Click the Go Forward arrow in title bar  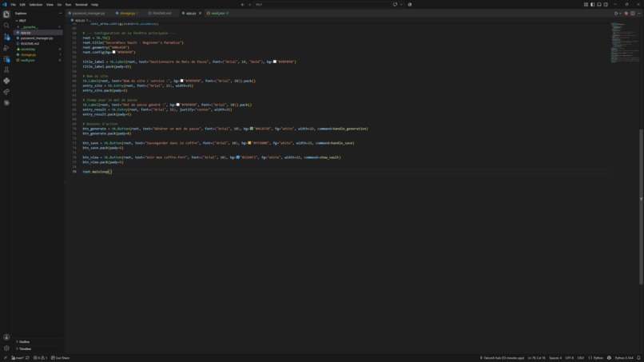(249, 5)
